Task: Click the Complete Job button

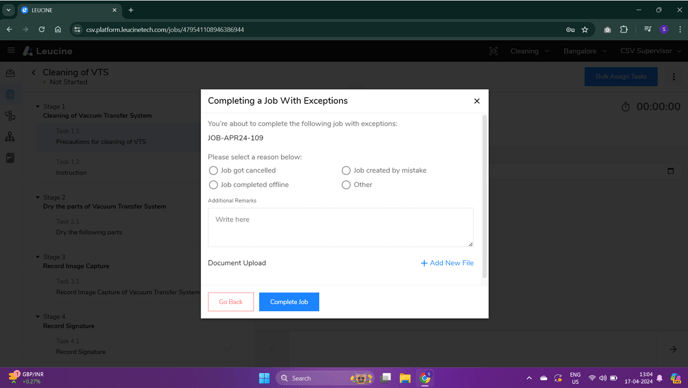Action: pos(289,302)
